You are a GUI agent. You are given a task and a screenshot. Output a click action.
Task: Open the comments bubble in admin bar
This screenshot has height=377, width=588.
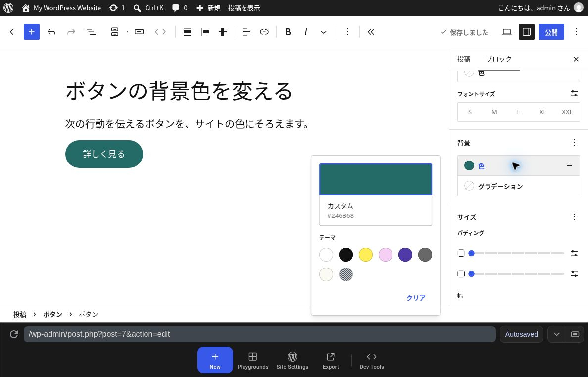[180, 8]
